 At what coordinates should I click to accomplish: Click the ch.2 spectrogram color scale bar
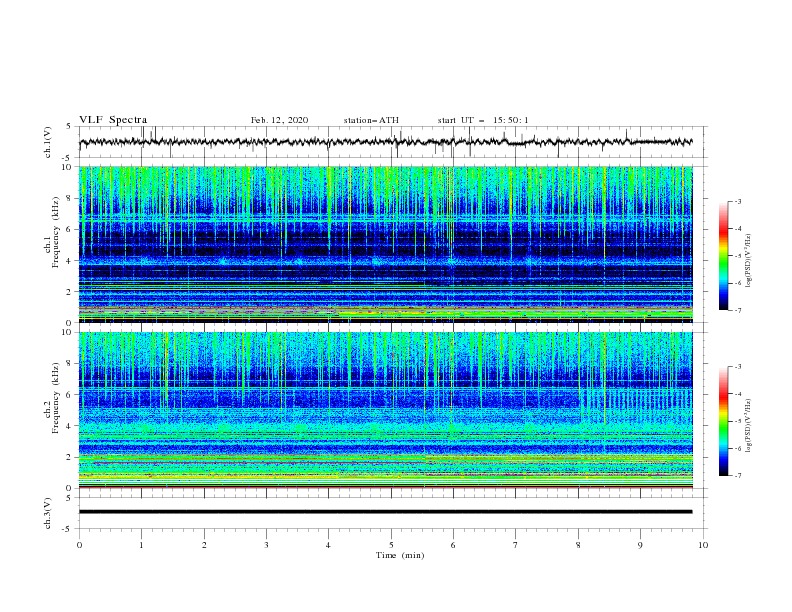tap(723, 421)
